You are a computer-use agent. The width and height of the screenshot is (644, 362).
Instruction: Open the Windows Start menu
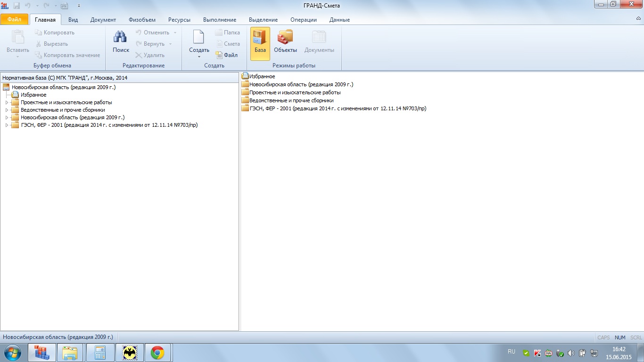12,353
